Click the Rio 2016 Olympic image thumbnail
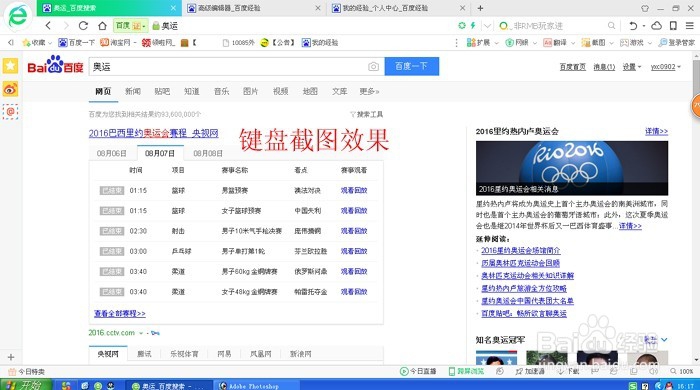 tap(572, 168)
